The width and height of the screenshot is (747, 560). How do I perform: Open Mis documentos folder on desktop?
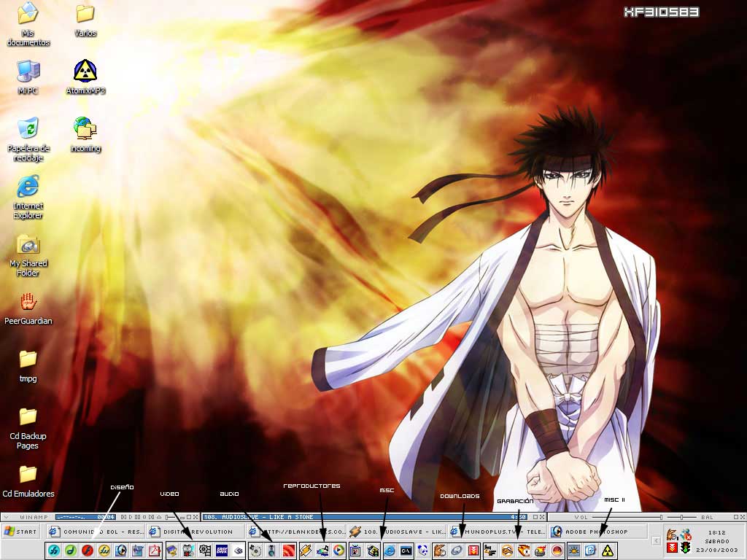pos(28,24)
